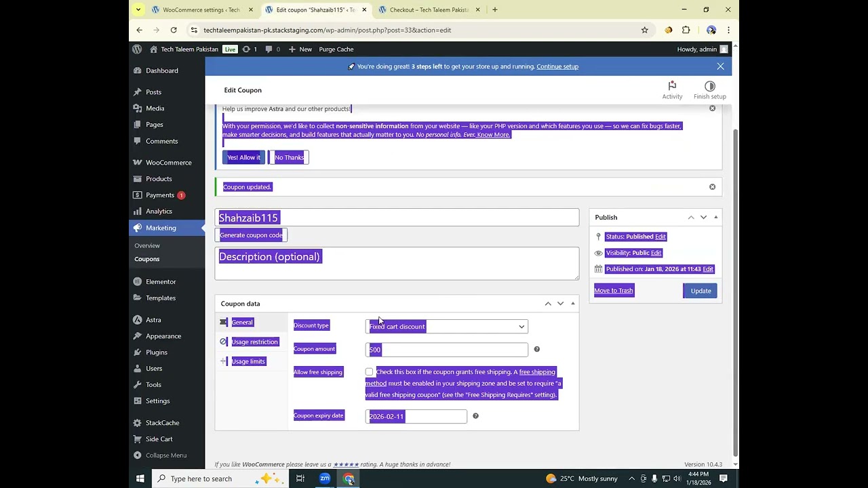
Task: Open Marketing Overview submenu
Action: [x=147, y=245]
